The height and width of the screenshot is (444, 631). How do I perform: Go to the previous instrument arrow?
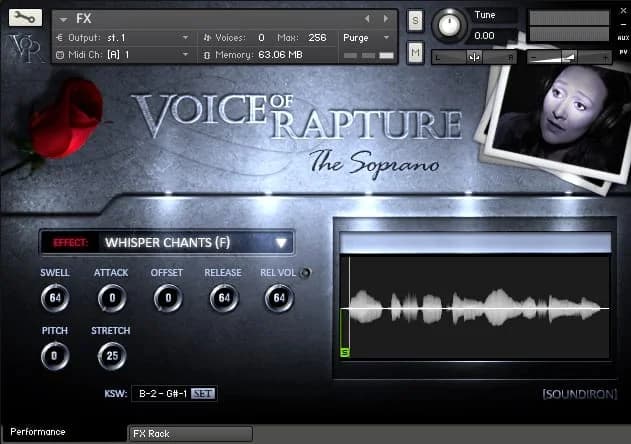coord(367,19)
